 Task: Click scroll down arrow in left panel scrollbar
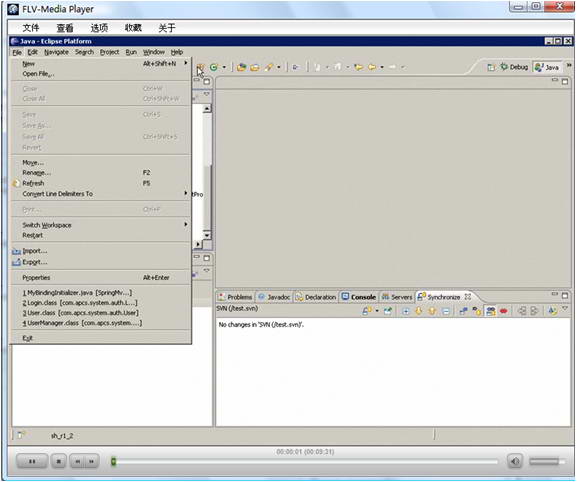pos(207,235)
